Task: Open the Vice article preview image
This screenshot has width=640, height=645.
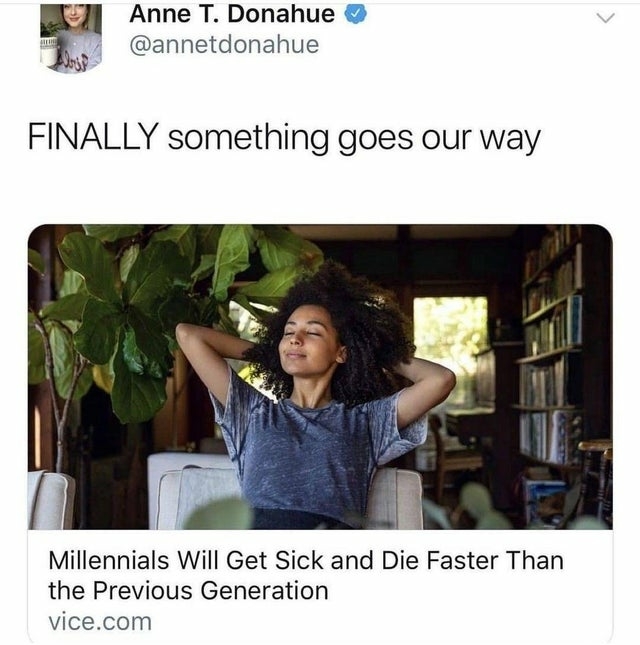Action: coord(320,376)
